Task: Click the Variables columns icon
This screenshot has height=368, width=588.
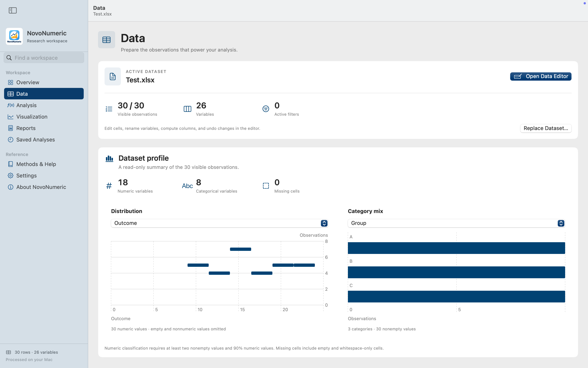Action: (x=187, y=109)
